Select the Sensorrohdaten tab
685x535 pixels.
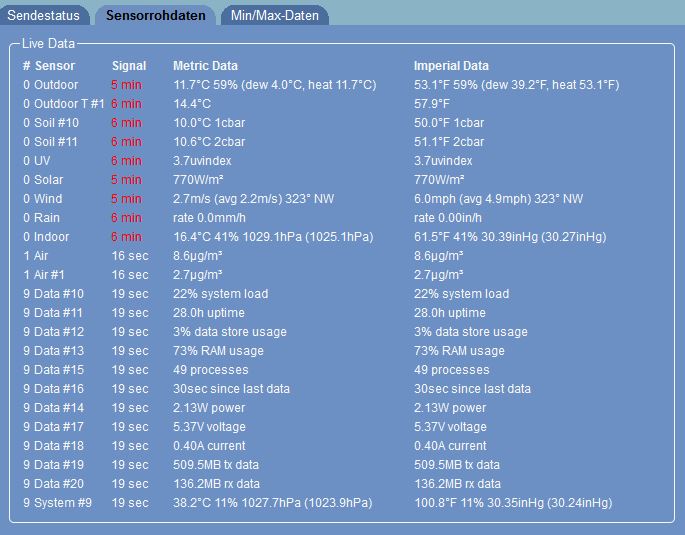156,15
